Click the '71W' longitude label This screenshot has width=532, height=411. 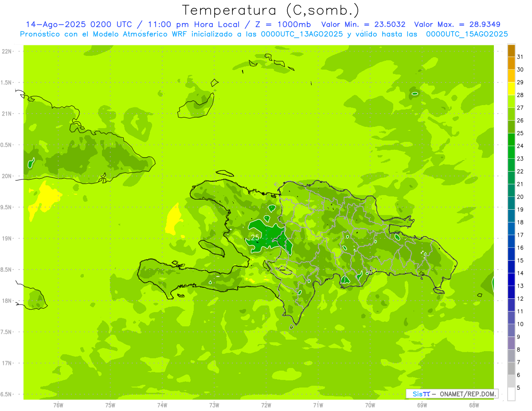[318, 405]
